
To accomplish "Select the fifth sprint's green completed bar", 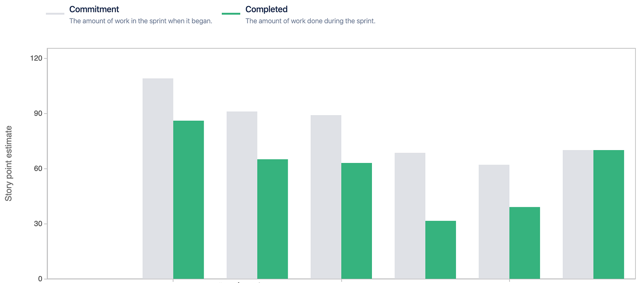I will (x=524, y=243).
